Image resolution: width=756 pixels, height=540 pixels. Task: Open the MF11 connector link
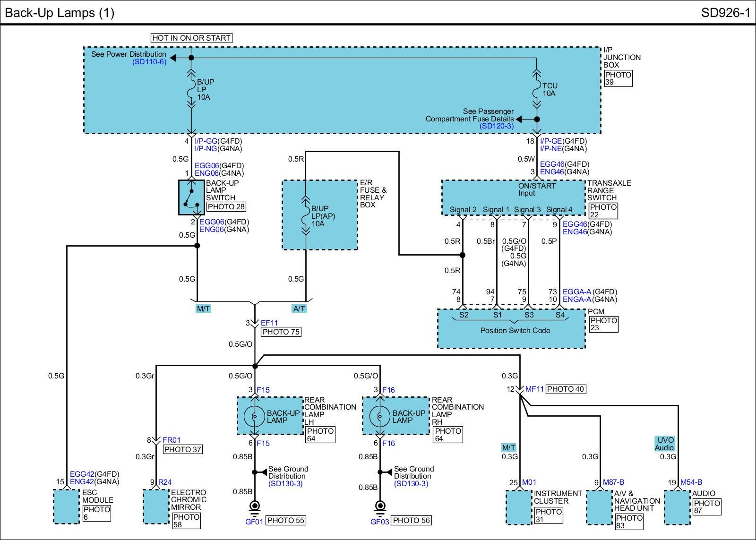(535, 389)
